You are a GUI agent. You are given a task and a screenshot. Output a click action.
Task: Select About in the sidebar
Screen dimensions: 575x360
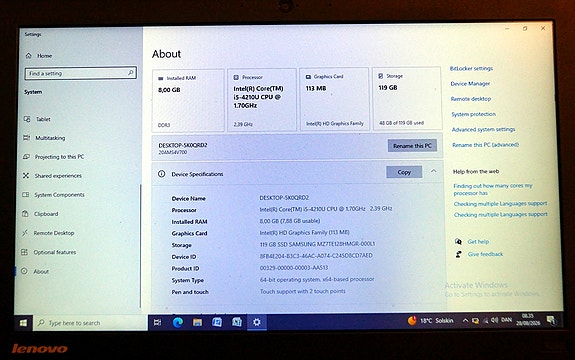35,271
